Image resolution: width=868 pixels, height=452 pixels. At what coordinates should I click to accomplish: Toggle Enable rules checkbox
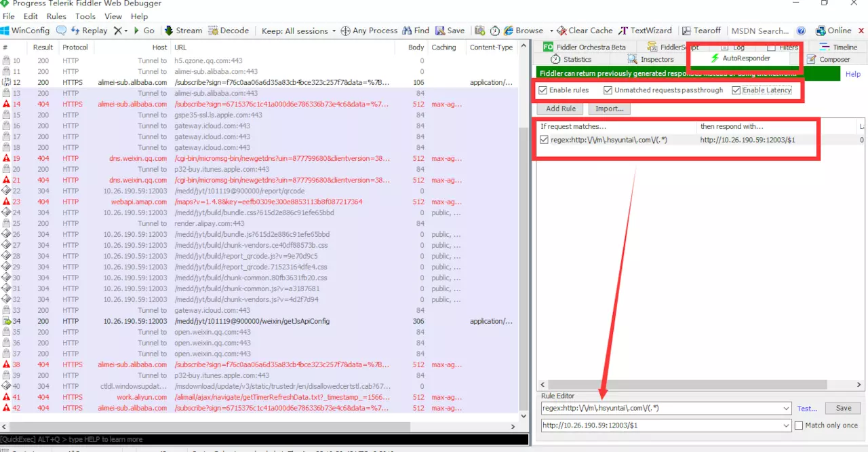(x=542, y=90)
